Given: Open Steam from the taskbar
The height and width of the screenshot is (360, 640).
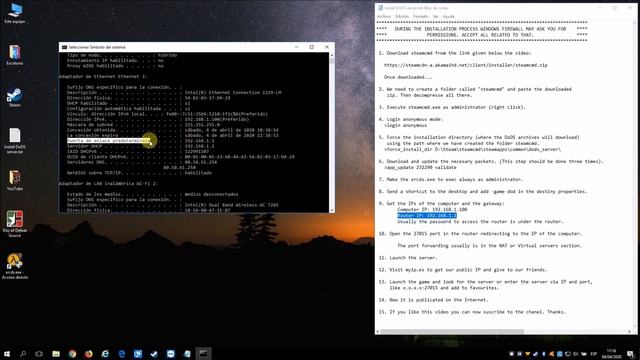Looking at the screenshot, I should (x=154, y=353).
